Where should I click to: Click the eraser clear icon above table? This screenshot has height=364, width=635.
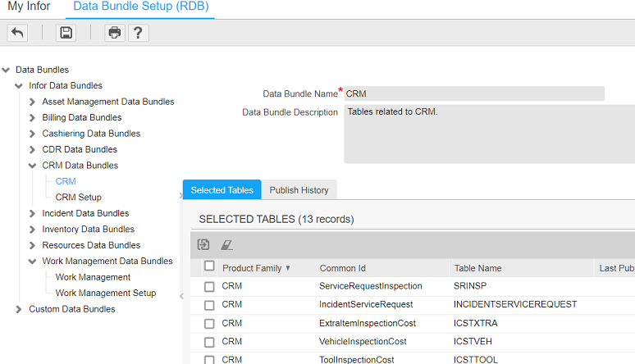pyautogui.click(x=227, y=244)
